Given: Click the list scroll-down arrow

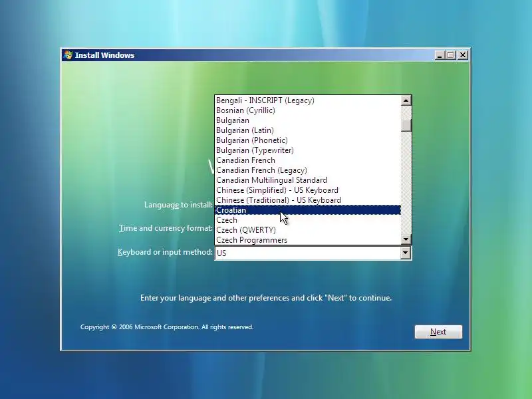Looking at the screenshot, I should pos(406,239).
